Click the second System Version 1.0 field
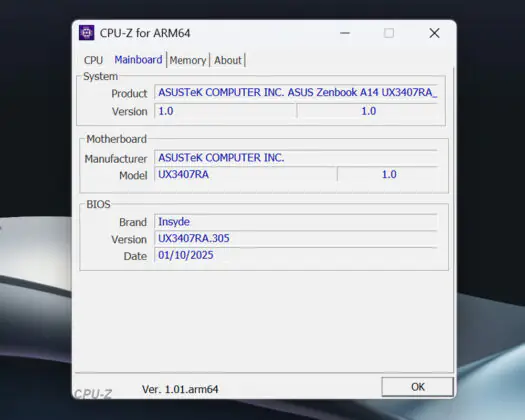 (368, 111)
